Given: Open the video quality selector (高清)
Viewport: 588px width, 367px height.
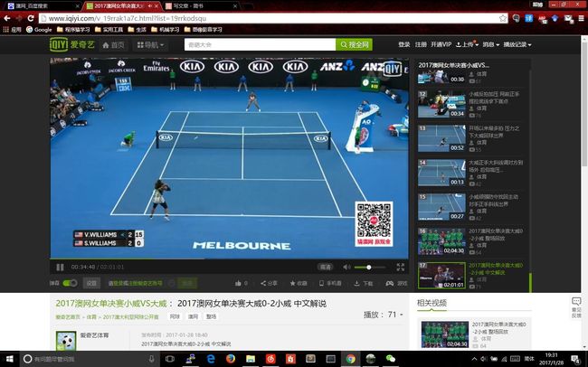Looking at the screenshot, I should pyautogui.click(x=325, y=267).
